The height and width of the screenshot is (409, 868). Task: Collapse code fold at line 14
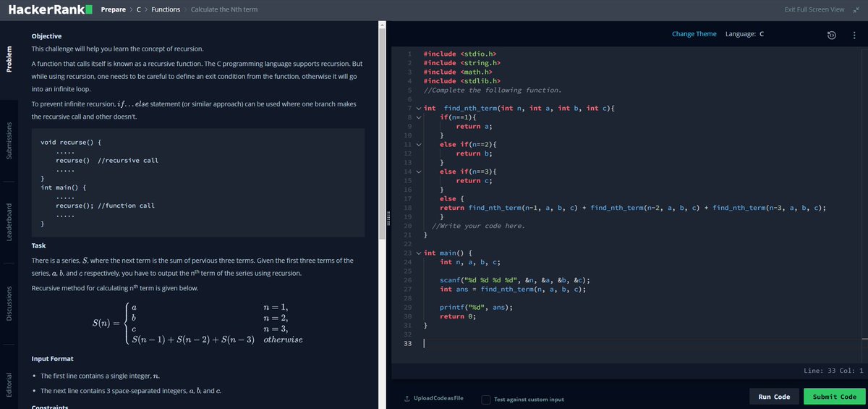pos(417,172)
